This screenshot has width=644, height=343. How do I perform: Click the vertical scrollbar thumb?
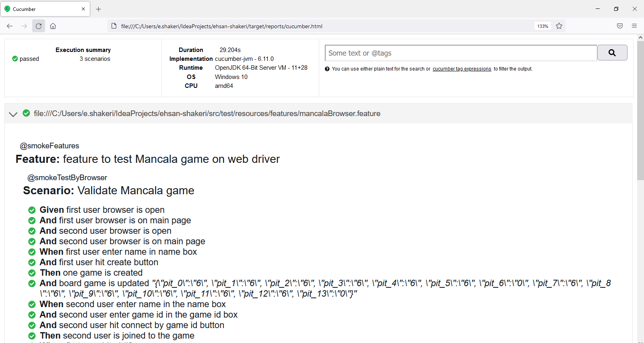click(x=640, y=110)
